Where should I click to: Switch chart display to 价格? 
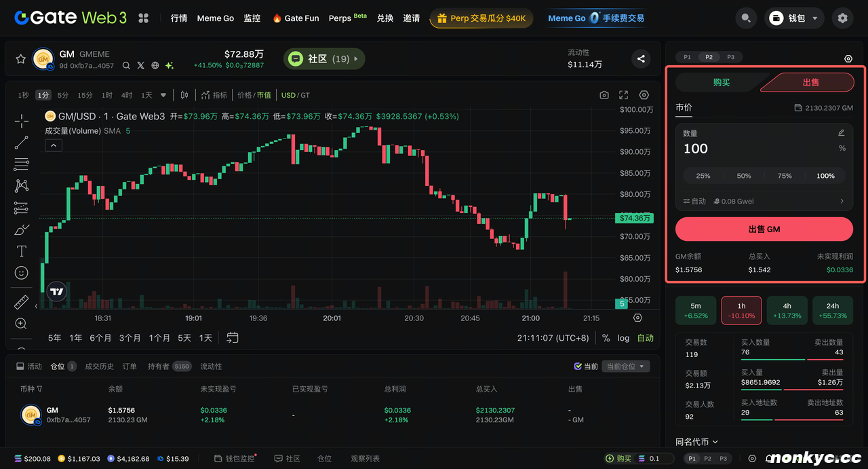[244, 95]
